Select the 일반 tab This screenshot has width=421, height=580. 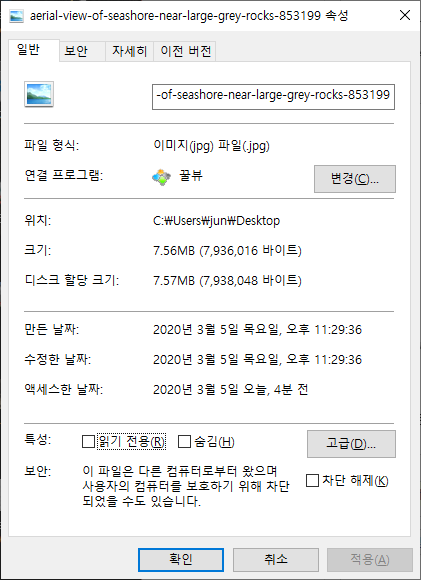pos(28,50)
